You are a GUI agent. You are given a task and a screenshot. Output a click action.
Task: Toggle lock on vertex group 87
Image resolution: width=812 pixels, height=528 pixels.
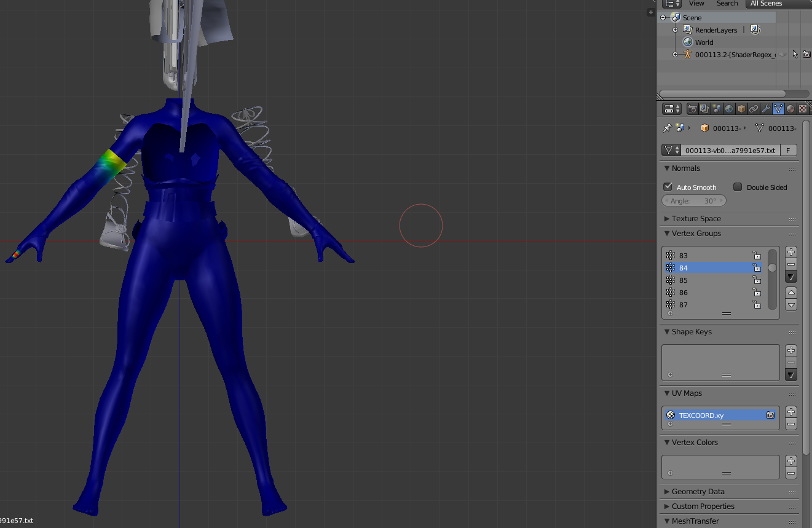pyautogui.click(x=756, y=304)
